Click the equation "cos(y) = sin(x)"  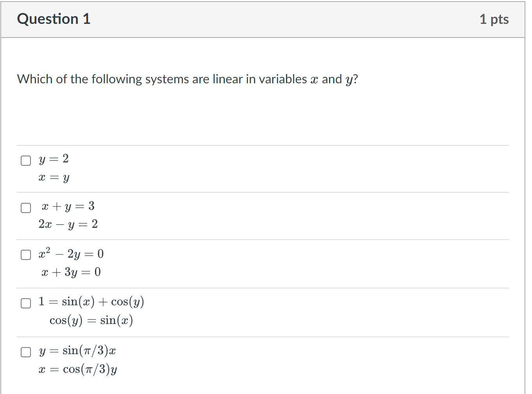[91, 320]
